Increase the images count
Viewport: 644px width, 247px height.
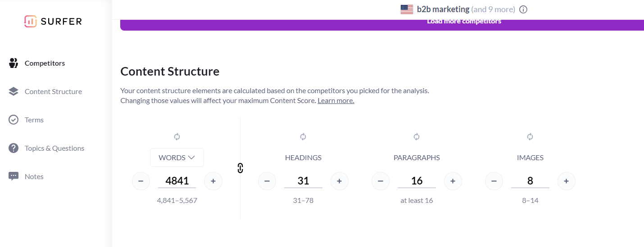[x=567, y=181]
